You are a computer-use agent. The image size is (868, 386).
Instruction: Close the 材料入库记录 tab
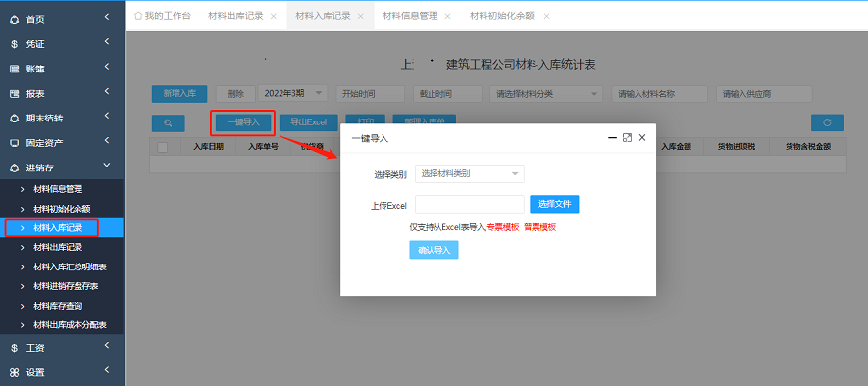(360, 16)
